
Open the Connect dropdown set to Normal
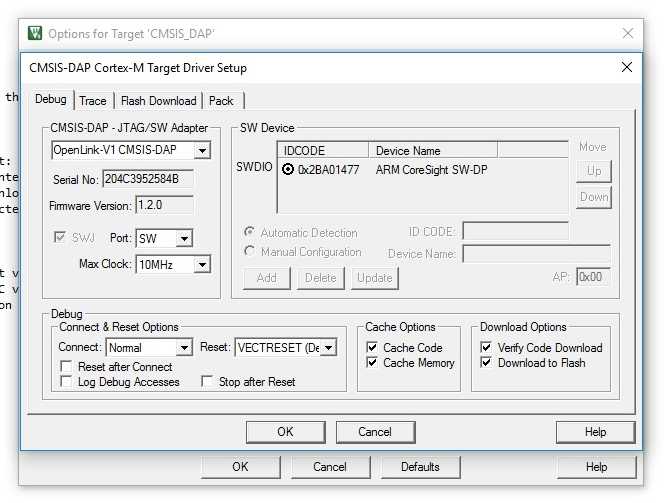tap(184, 348)
